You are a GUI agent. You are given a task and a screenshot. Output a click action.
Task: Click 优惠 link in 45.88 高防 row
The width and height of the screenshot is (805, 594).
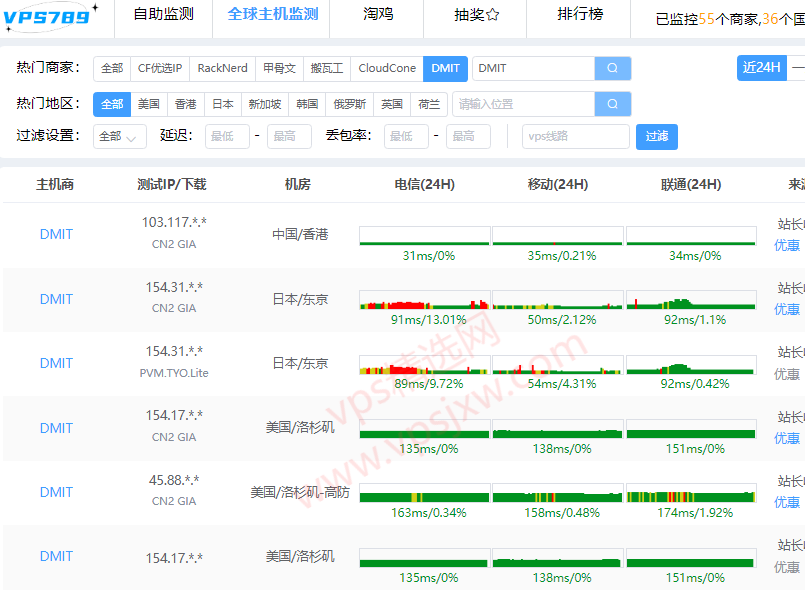point(787,503)
